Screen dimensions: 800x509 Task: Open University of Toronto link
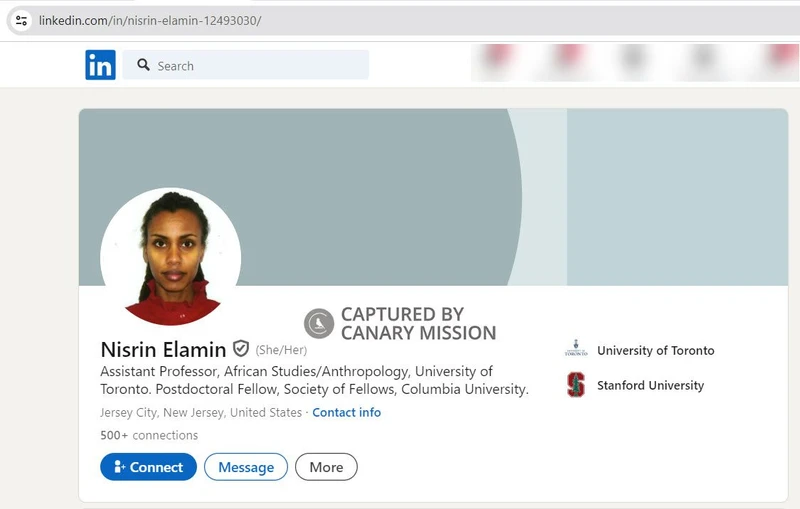pyautogui.click(x=656, y=350)
